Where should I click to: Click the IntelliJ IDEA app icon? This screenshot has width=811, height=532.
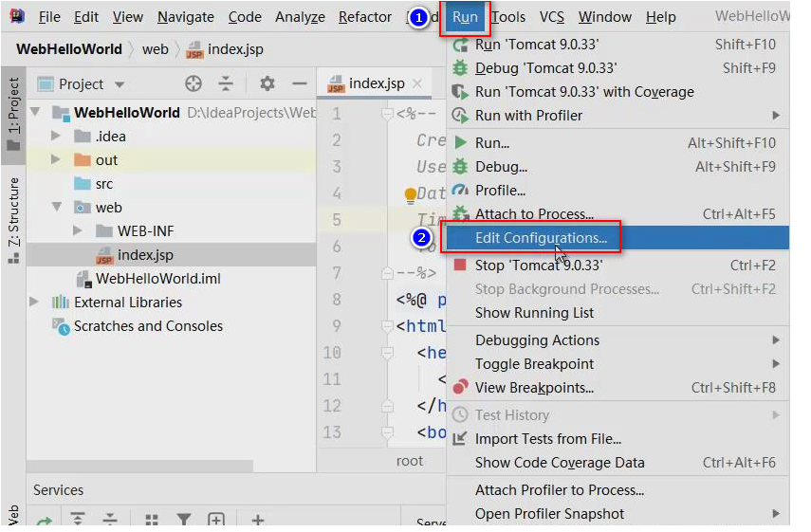pyautogui.click(x=17, y=16)
